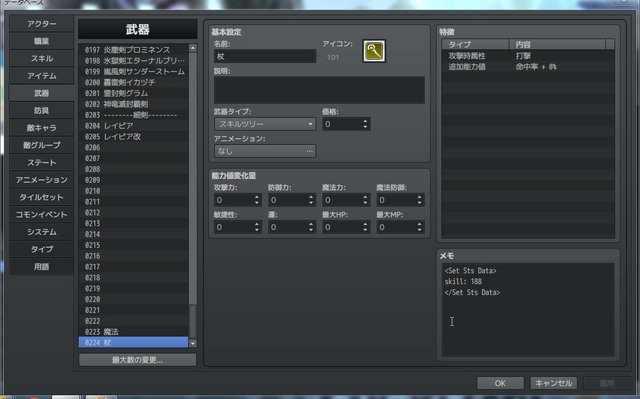Switch to the アクター tab
This screenshot has width=640, height=399.
[42, 24]
